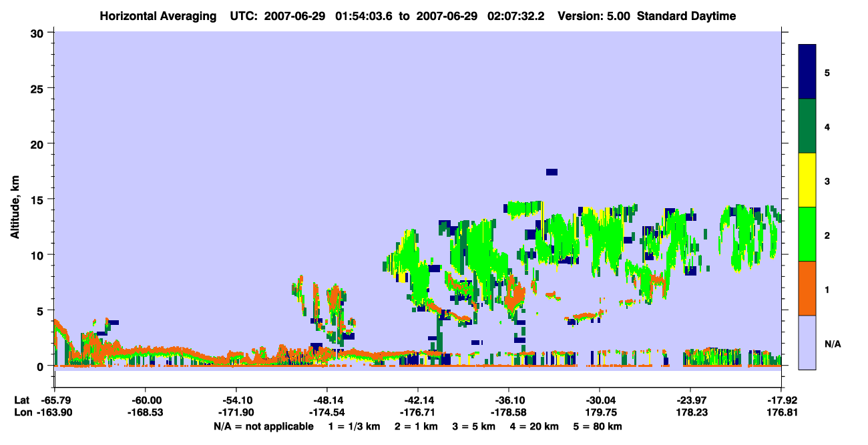
Task: Click the latitude value -36.10
Action: pyautogui.click(x=508, y=400)
